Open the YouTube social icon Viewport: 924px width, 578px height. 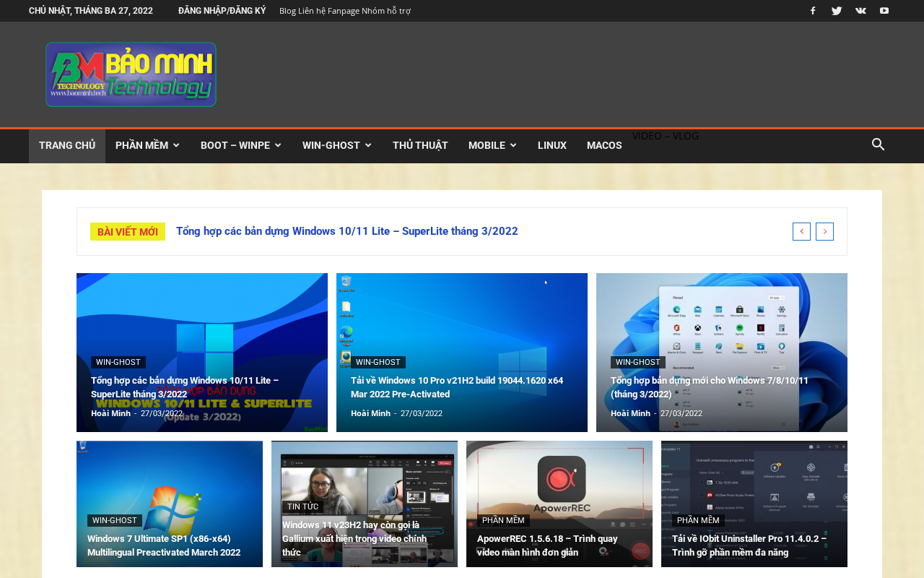(884, 11)
